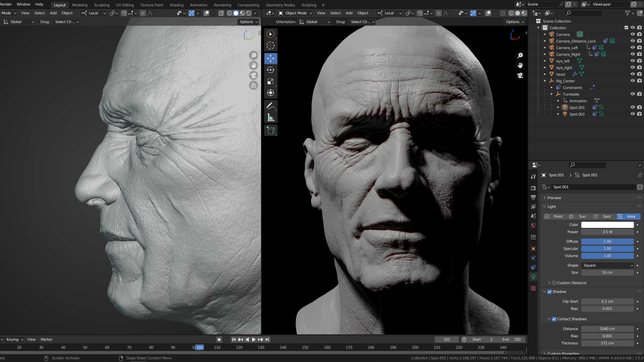Jump to the timeline end frame
This screenshot has width=644, height=362.
coord(267,339)
